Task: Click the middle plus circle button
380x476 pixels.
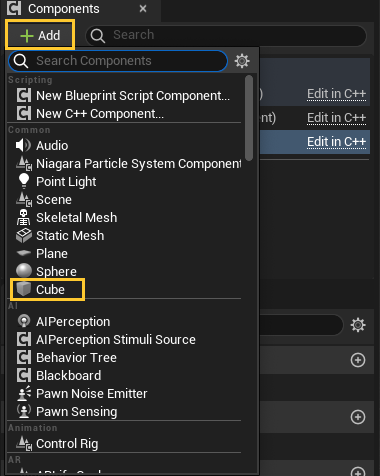Action: (x=358, y=417)
